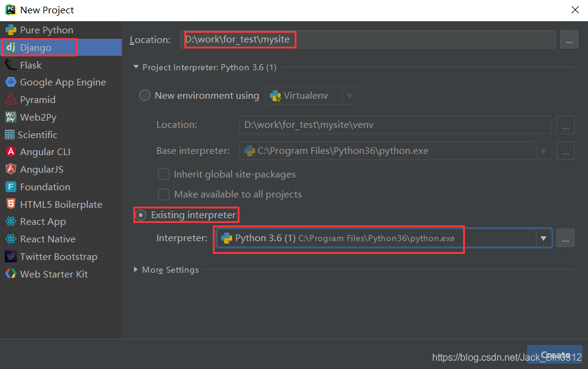The height and width of the screenshot is (369, 588).
Task: Click the Python 3.6 interpreter combo box
Action: (x=384, y=238)
